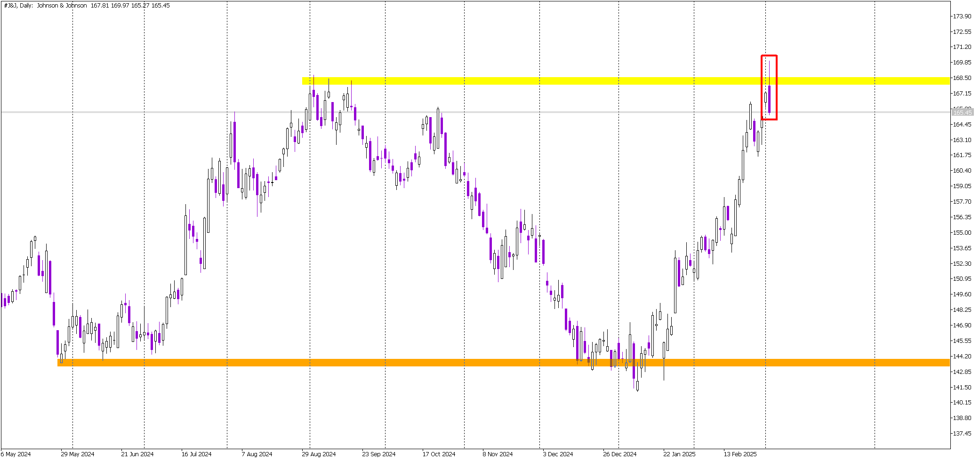This screenshot has height=460, width=980.
Task: Click the 173.90 price scale label
Action: [962, 16]
